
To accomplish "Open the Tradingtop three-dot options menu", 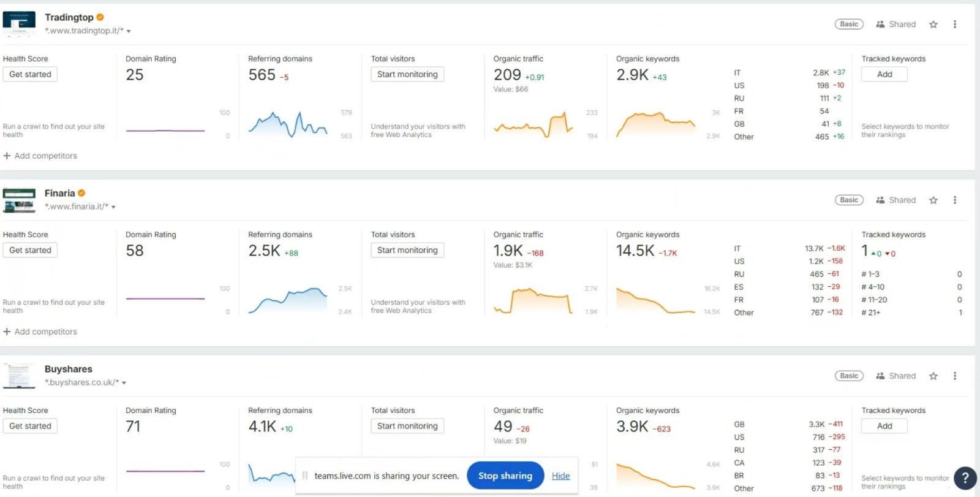I will (x=955, y=25).
